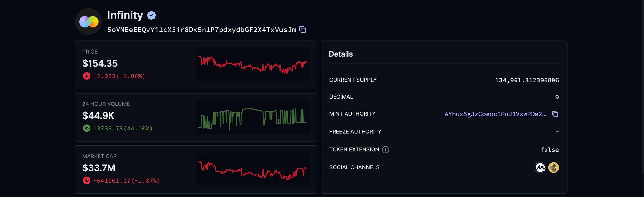Click the Token Extension info icon
Viewport: 644px width, 197px height.
pyautogui.click(x=385, y=150)
